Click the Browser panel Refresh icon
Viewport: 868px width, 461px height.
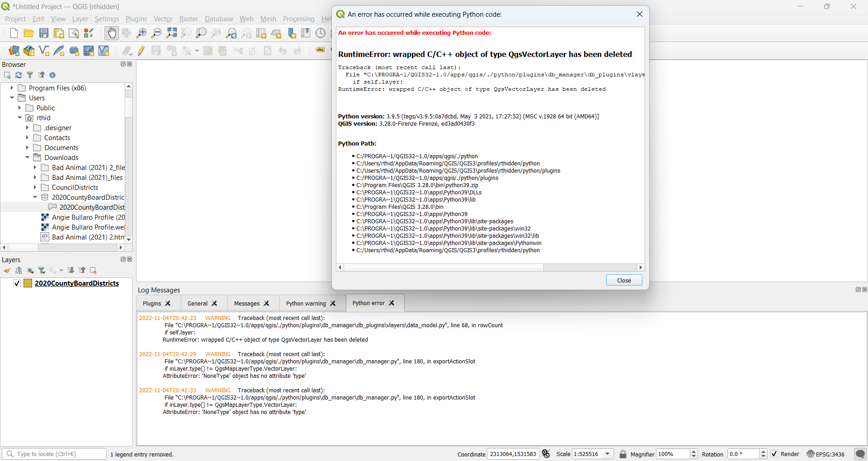coord(19,75)
